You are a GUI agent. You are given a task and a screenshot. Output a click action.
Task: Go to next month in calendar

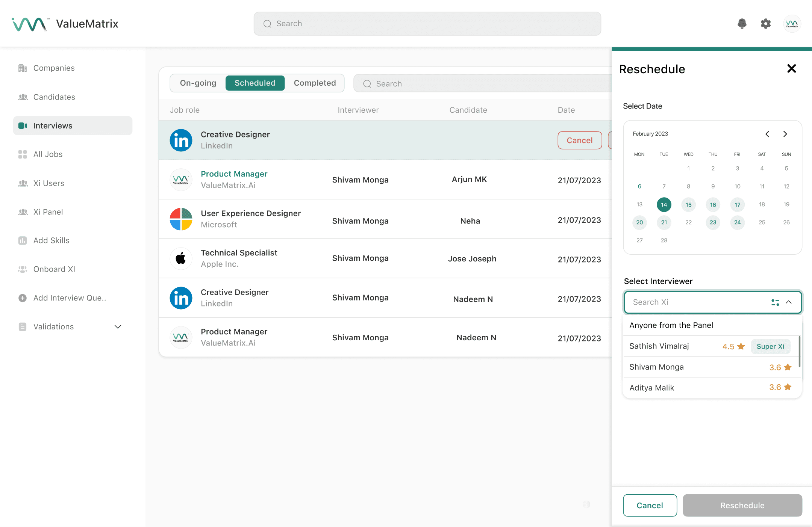click(785, 134)
